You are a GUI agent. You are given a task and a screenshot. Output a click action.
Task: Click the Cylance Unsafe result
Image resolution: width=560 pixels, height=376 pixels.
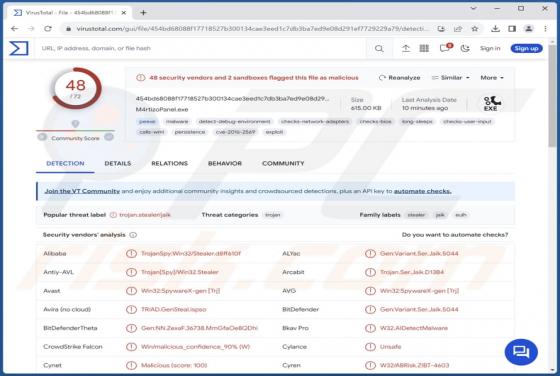coord(390,347)
